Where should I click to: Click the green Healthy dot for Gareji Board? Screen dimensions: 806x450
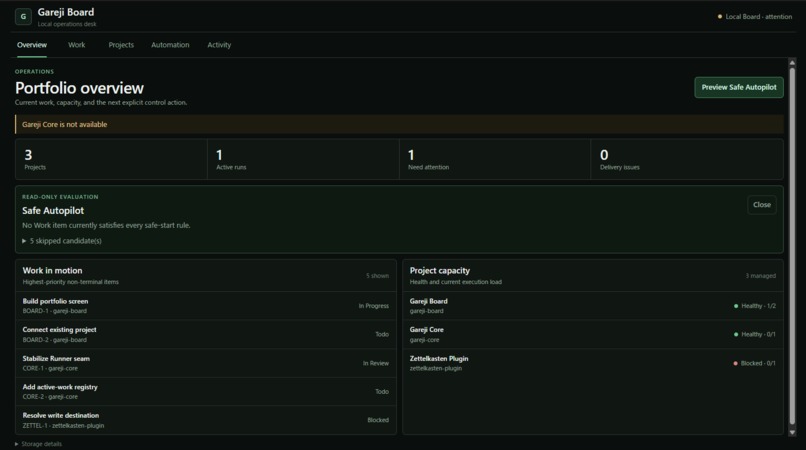(x=736, y=306)
